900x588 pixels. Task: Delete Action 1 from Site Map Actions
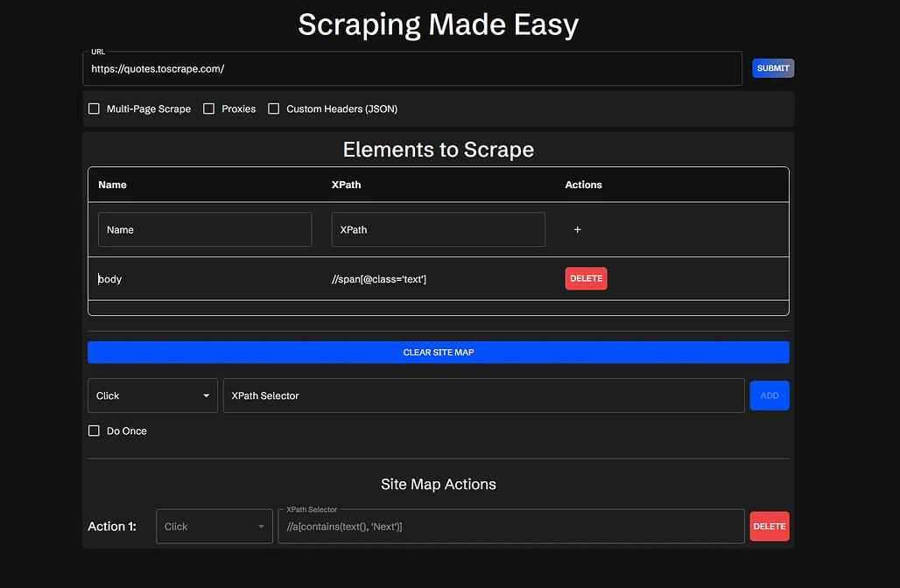769,527
